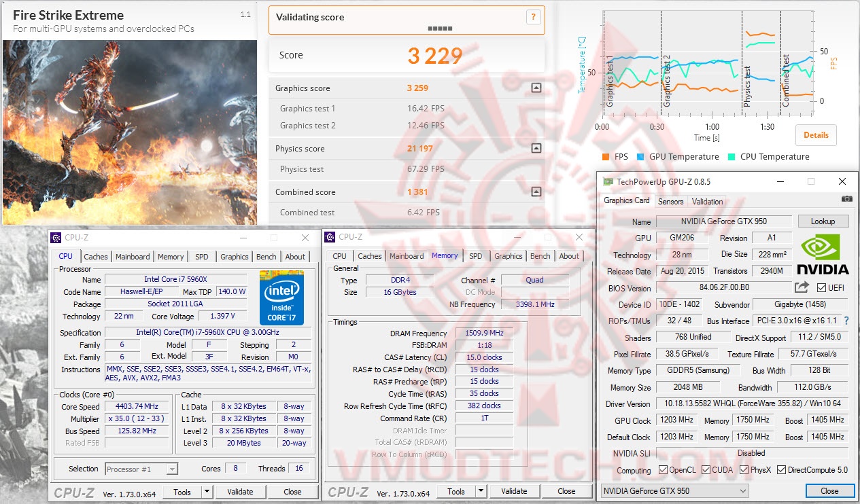This screenshot has height=504, width=860.
Task: Open Bench tab in left CPU-Z window
Action: coord(266,257)
